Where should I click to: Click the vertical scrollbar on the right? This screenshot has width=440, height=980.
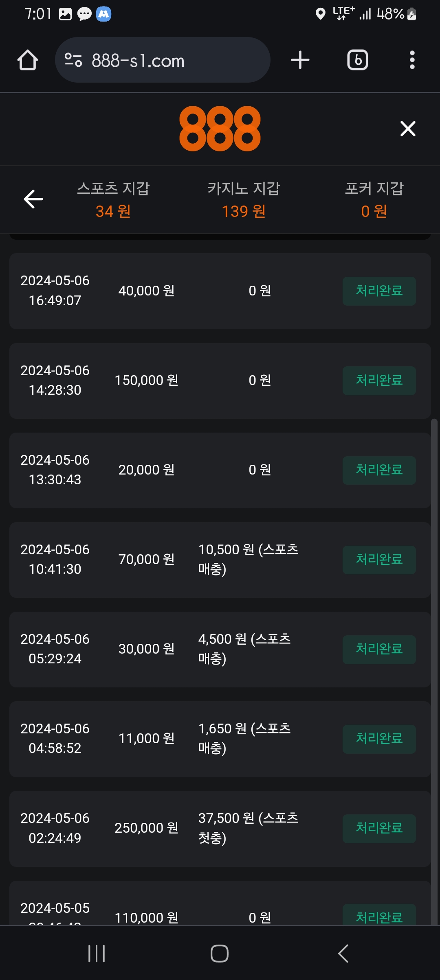click(x=434, y=651)
